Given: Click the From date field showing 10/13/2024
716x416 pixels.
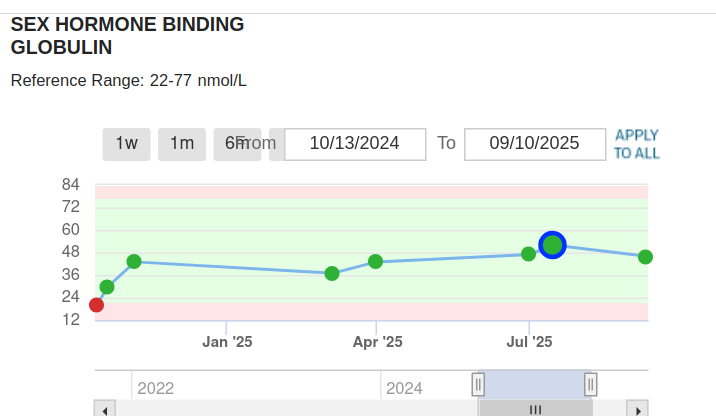Looking at the screenshot, I should (x=355, y=144).
